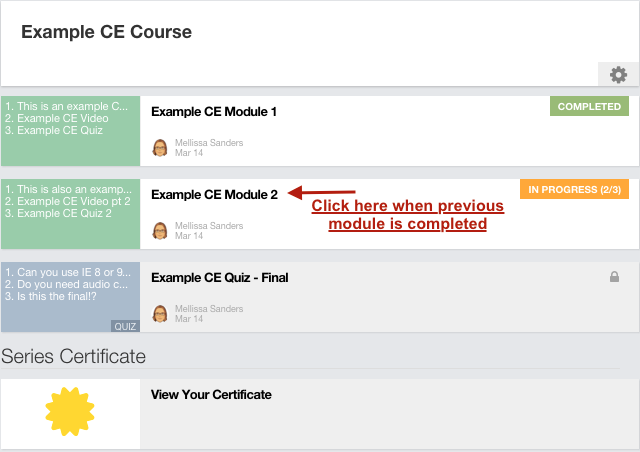Click the Series Certificate heading
The width and height of the screenshot is (640, 452).
coord(73,356)
